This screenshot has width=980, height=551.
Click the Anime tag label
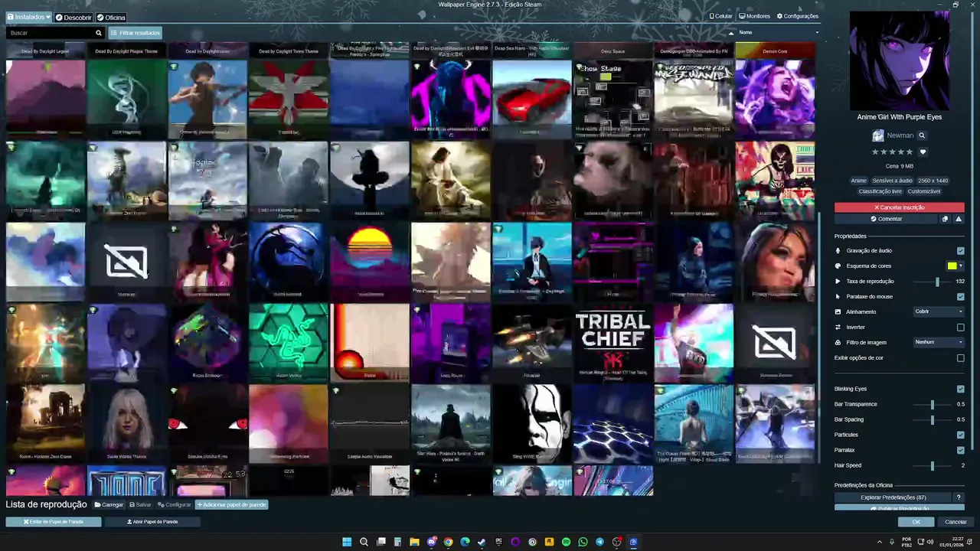pos(859,181)
